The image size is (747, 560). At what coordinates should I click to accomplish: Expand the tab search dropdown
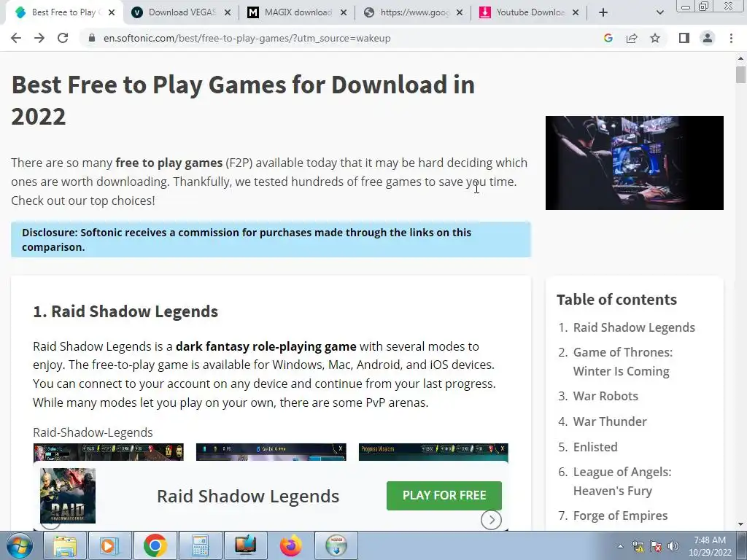click(x=659, y=12)
